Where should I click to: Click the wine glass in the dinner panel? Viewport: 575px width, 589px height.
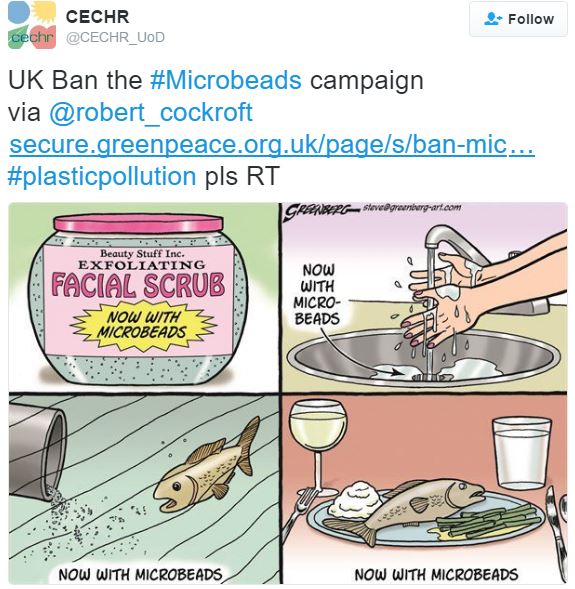pyautogui.click(x=318, y=447)
